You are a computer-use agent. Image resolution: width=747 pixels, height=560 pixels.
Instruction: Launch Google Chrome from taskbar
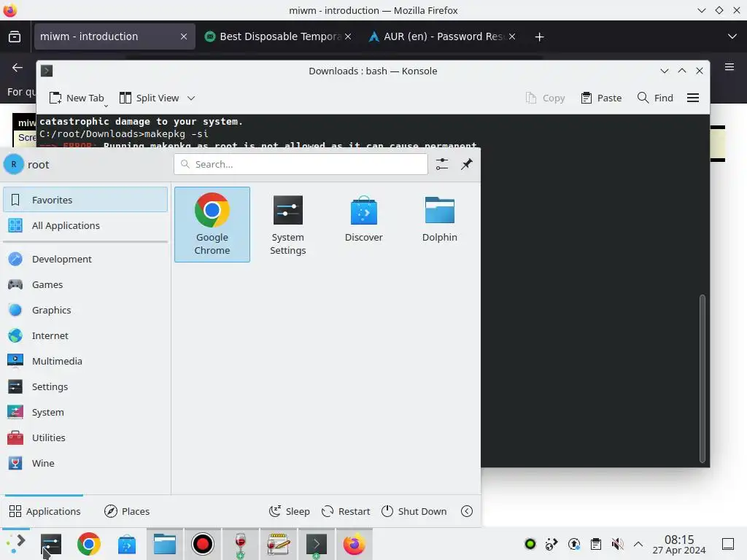click(88, 544)
